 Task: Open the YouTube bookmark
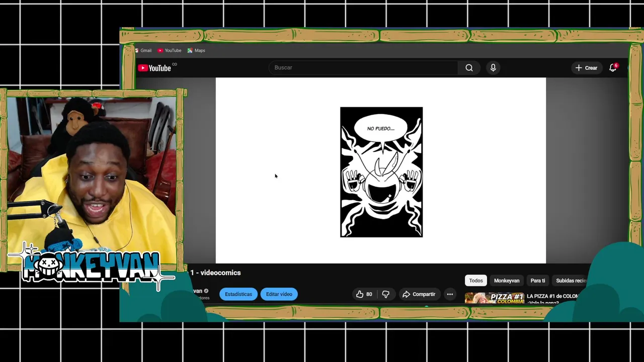pos(169,50)
